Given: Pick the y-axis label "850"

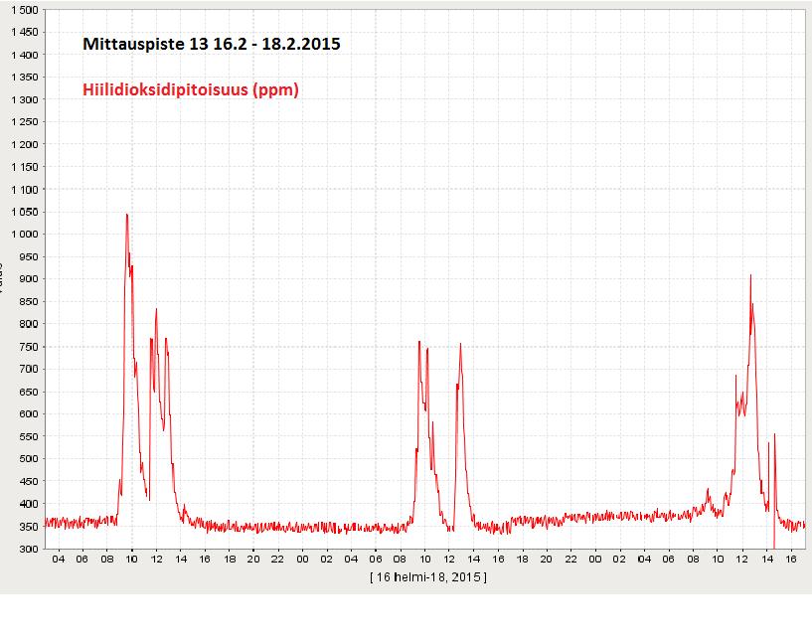Looking at the screenshot, I should pos(29,302).
